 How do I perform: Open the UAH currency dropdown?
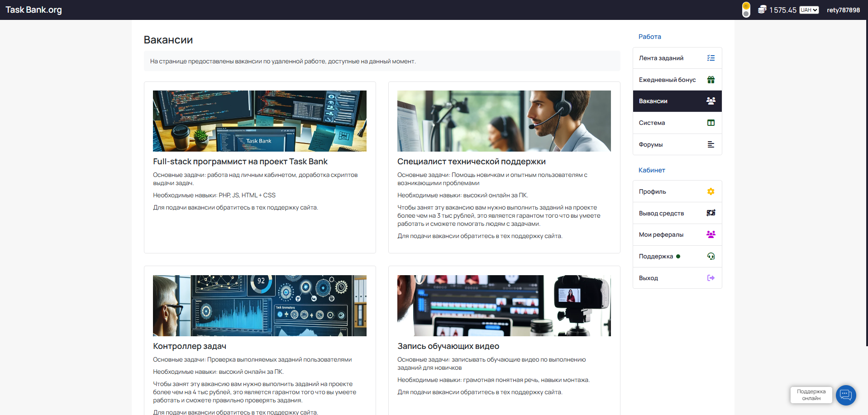tap(809, 10)
